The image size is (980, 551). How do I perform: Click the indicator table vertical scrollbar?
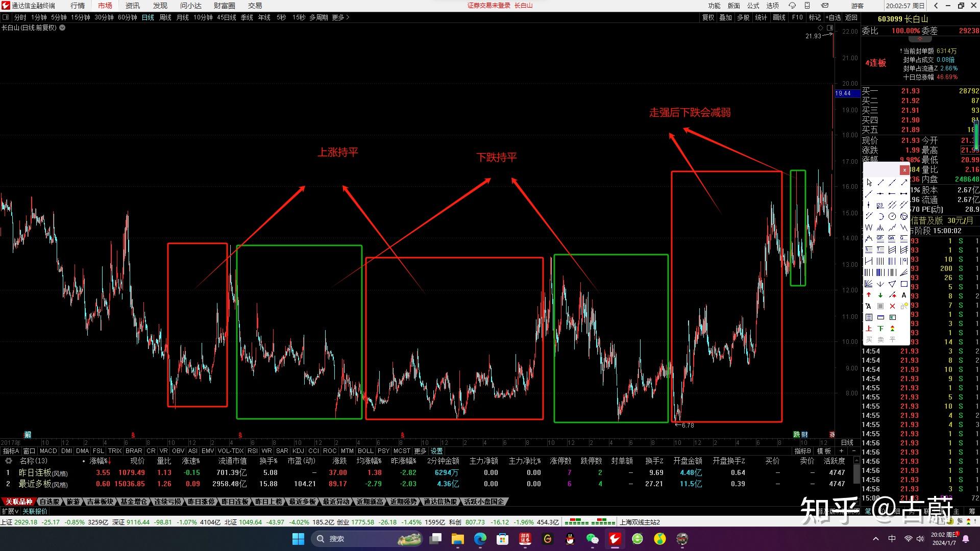[x=857, y=473]
